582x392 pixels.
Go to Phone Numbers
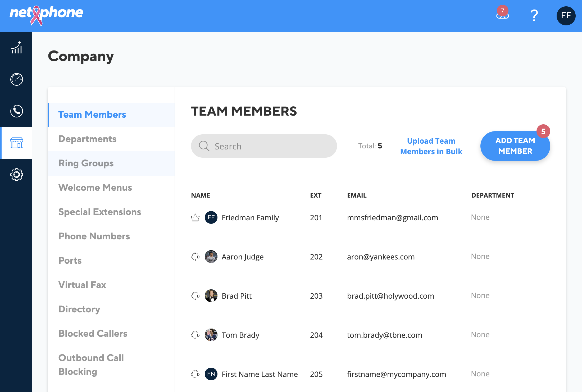(x=111, y=236)
